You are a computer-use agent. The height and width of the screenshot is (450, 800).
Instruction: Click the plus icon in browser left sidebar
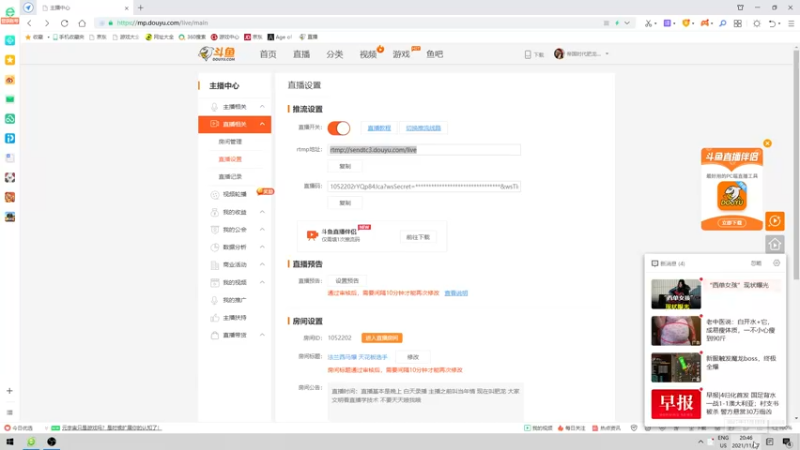(10, 391)
